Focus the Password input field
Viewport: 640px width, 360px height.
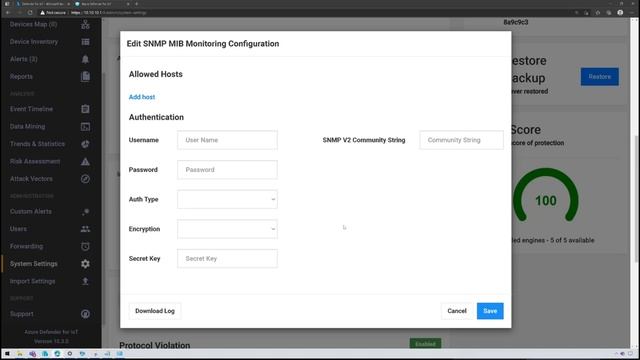(x=227, y=170)
